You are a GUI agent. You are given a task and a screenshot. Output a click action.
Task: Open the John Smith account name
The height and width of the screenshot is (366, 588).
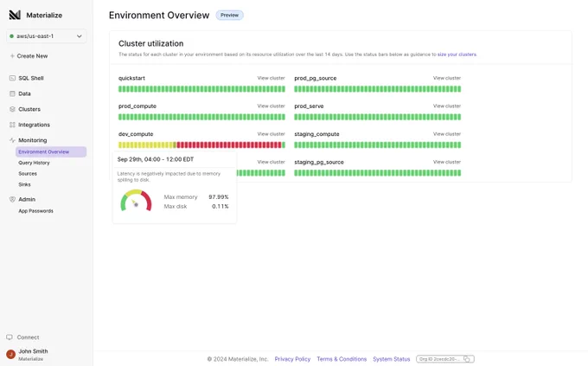(33, 351)
